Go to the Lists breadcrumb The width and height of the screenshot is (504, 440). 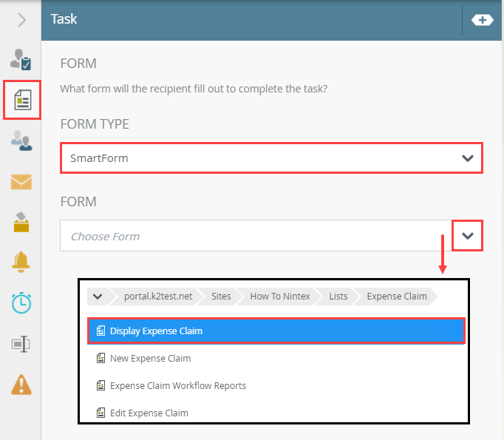[338, 297]
